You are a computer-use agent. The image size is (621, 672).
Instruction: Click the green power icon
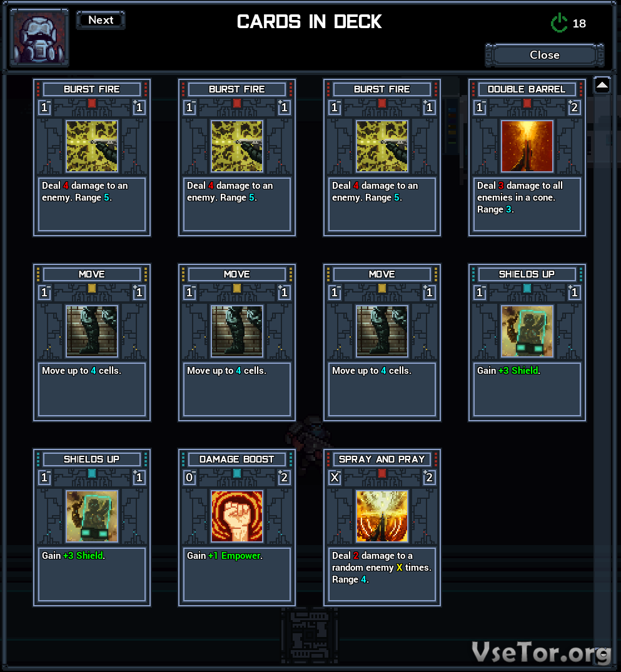[x=559, y=23]
